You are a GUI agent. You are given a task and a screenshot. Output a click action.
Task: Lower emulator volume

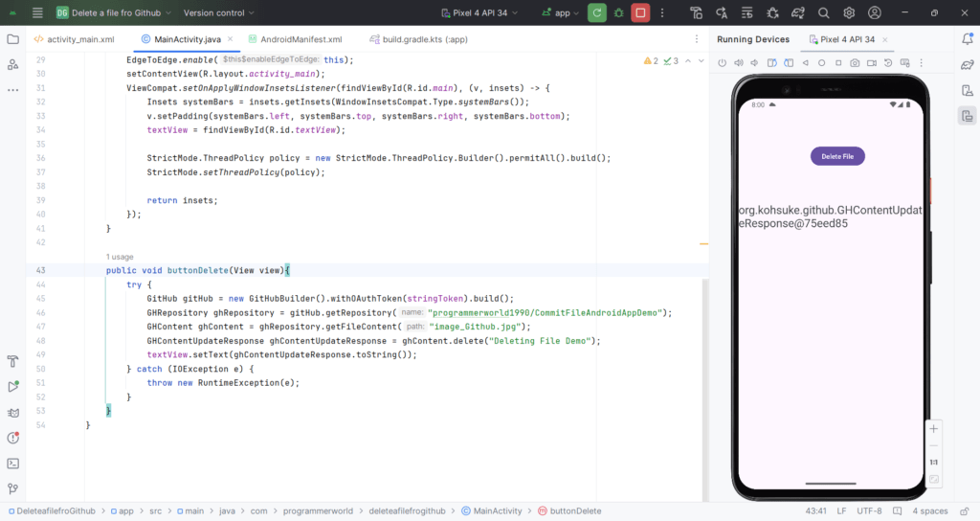pos(755,62)
